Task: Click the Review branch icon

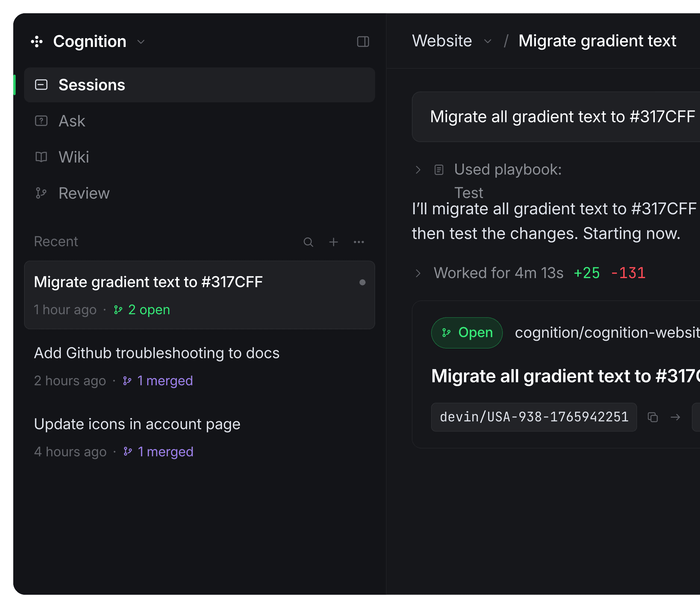Action: coord(41,194)
